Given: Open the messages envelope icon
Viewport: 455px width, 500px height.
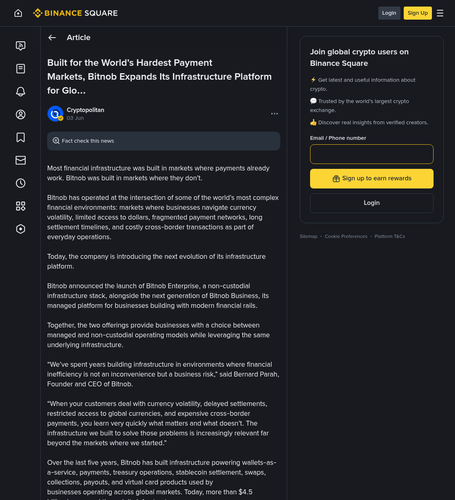Looking at the screenshot, I should [x=21, y=160].
